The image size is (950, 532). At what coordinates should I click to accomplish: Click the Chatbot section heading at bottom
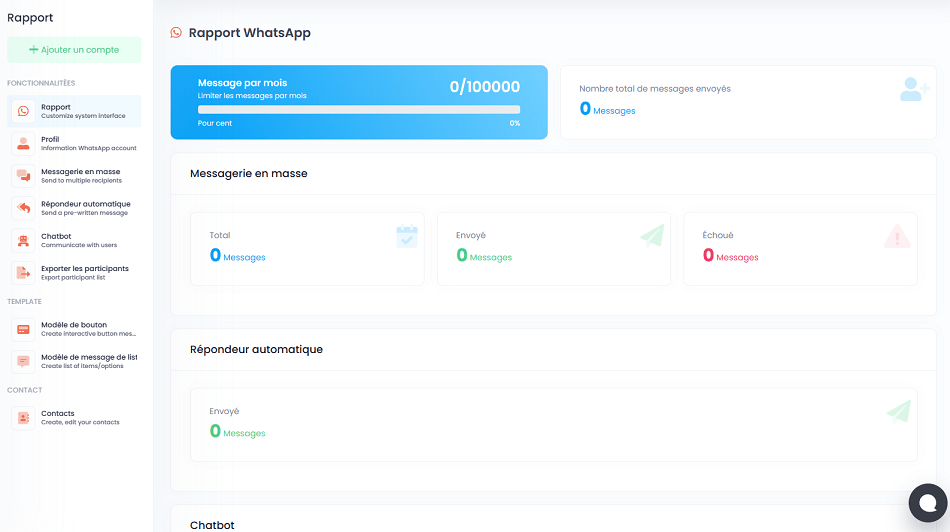point(212,525)
